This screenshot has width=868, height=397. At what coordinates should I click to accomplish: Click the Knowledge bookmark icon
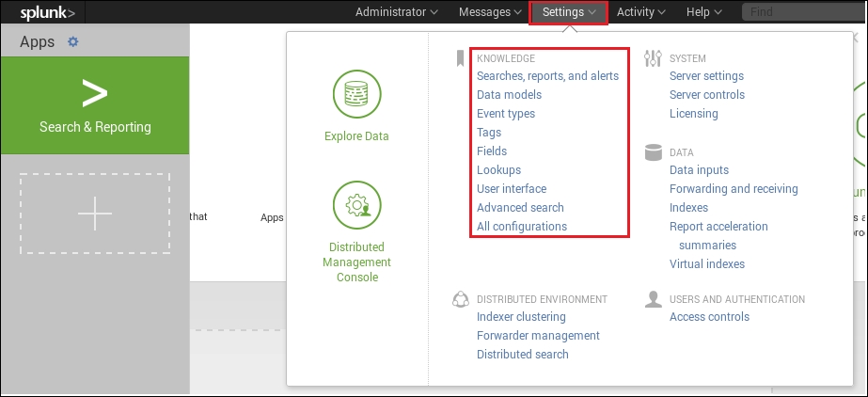[x=460, y=58]
